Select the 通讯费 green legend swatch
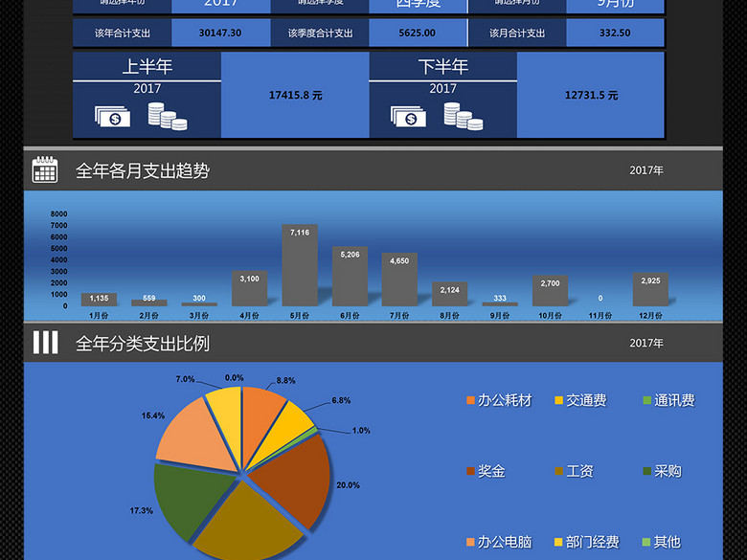Image resolution: width=747 pixels, height=560 pixels. tap(647, 400)
